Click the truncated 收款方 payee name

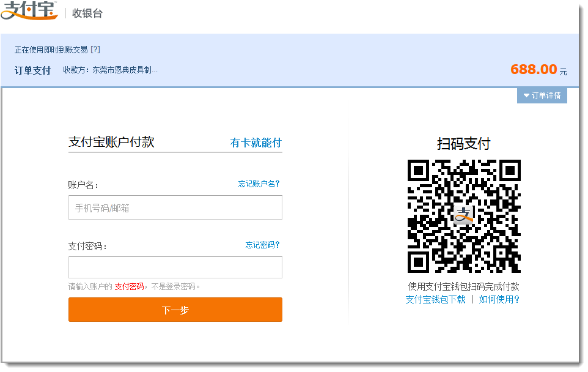point(125,70)
